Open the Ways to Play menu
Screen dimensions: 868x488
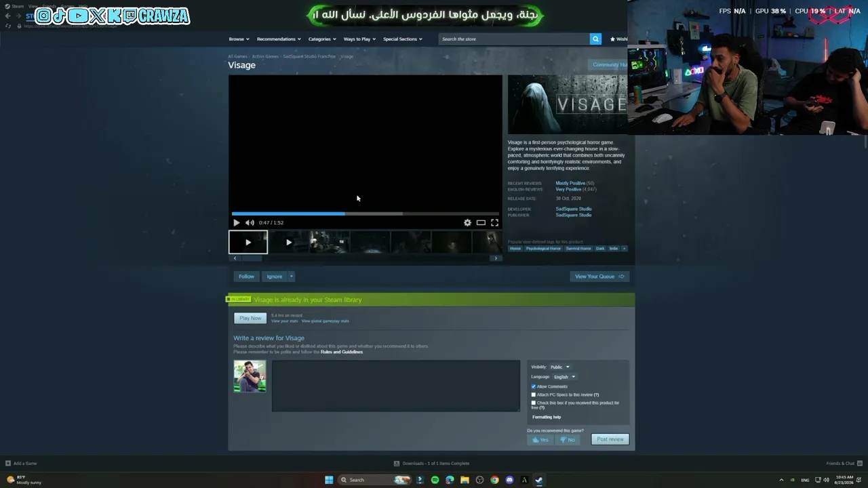359,39
